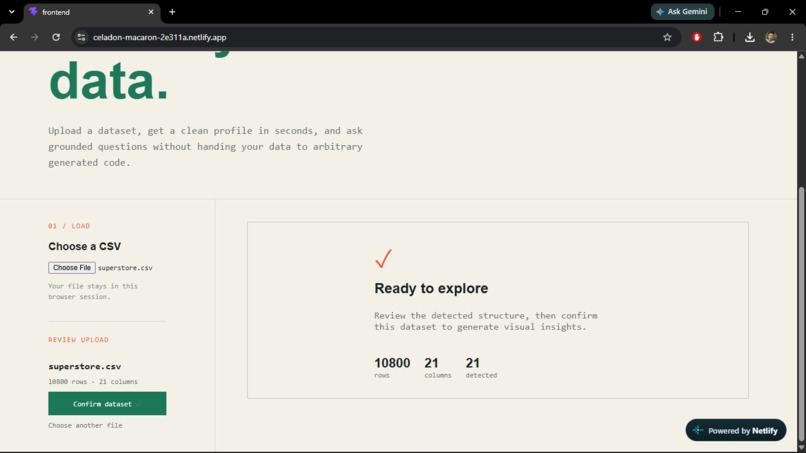Screen dimensions: 806x453
Task: Open the Extensions puzzle menu
Action: [718, 37]
